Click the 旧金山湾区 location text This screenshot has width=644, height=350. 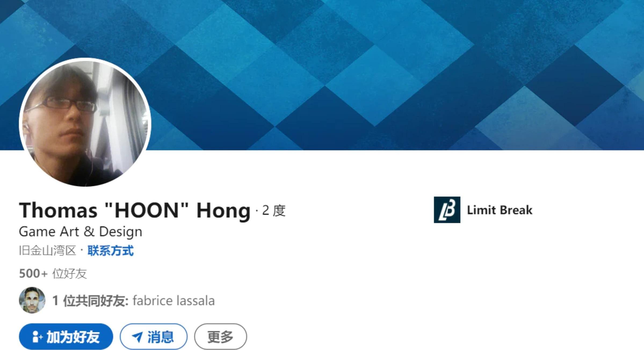pyautogui.click(x=48, y=251)
